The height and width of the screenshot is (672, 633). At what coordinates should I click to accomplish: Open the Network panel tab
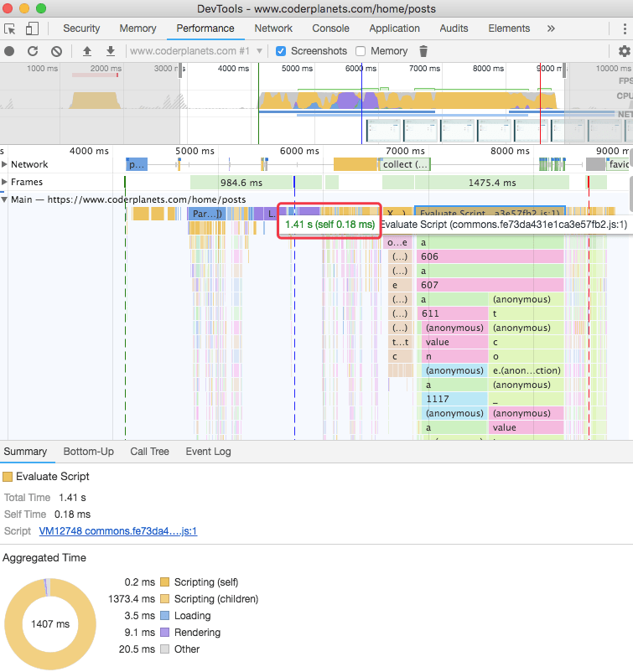(x=273, y=28)
